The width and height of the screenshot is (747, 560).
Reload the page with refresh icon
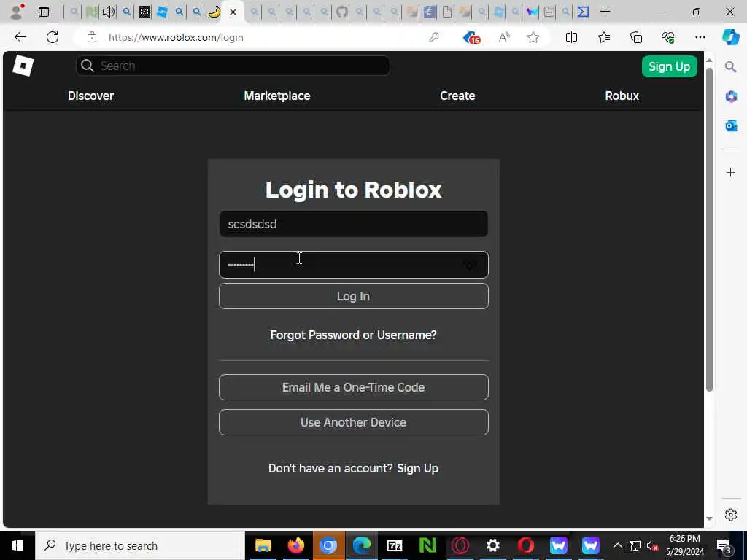[53, 37]
